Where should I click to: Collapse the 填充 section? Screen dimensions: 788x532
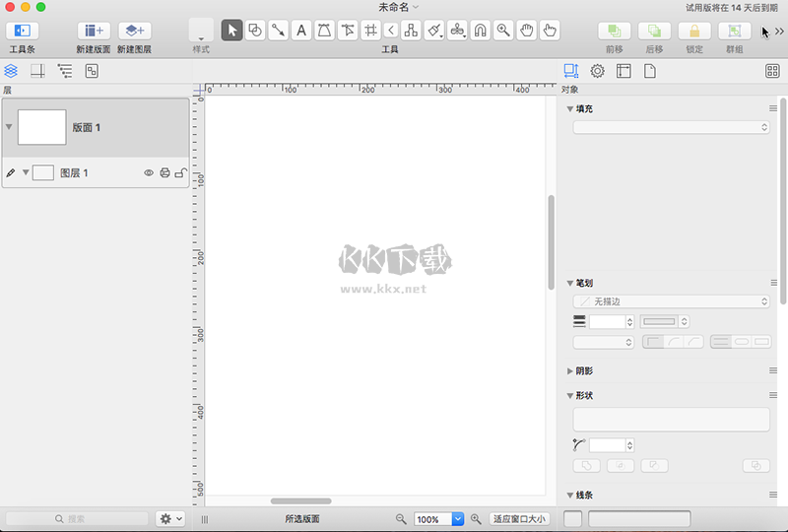pyautogui.click(x=570, y=108)
